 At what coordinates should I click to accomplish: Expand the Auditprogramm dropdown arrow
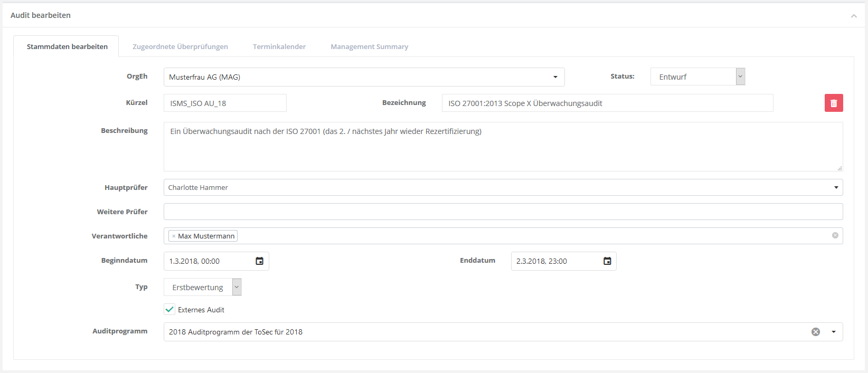pos(834,332)
